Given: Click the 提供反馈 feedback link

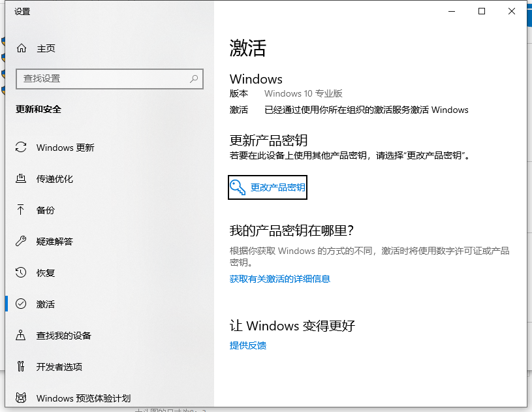Looking at the screenshot, I should 248,345.
